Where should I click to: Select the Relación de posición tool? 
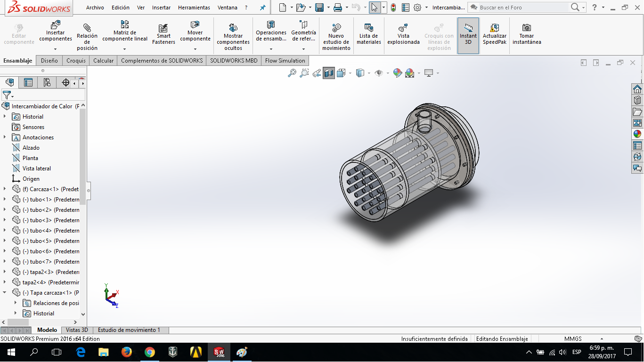click(87, 36)
